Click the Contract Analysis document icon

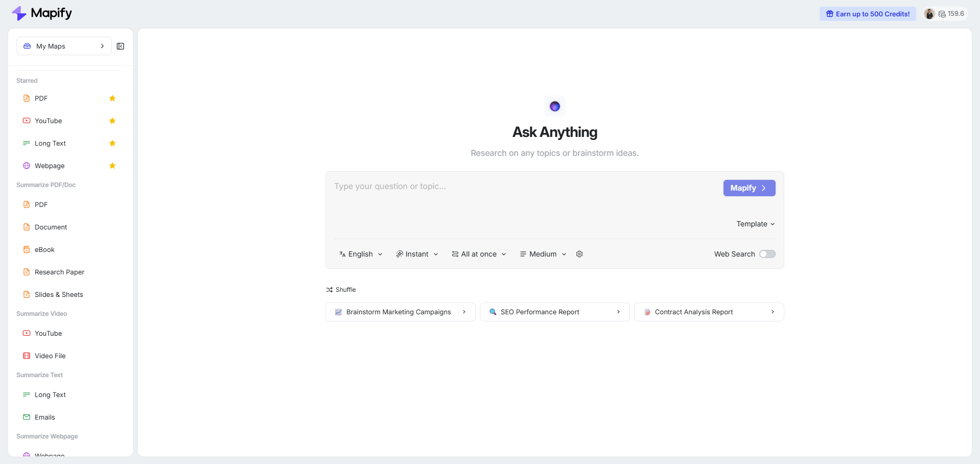pos(647,312)
